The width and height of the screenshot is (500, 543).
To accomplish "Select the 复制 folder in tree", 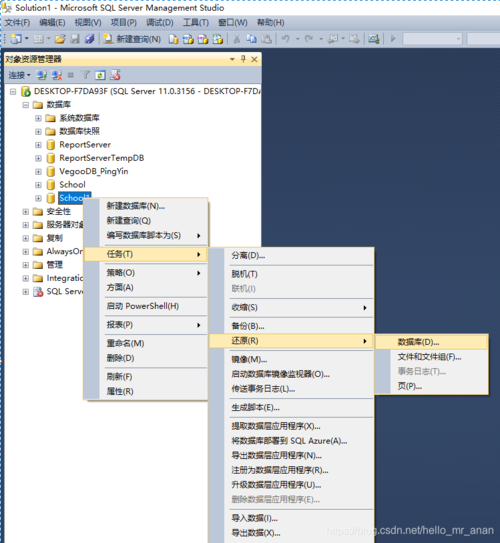I will coord(54,238).
